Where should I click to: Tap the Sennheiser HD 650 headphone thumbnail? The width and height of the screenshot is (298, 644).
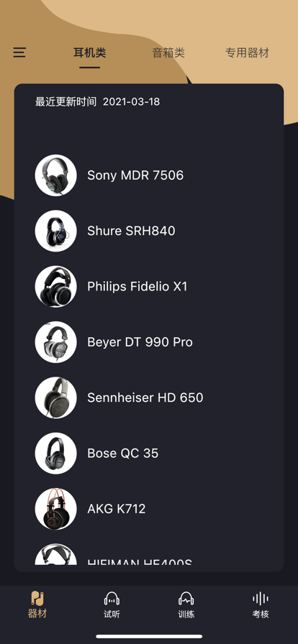[x=55, y=397]
